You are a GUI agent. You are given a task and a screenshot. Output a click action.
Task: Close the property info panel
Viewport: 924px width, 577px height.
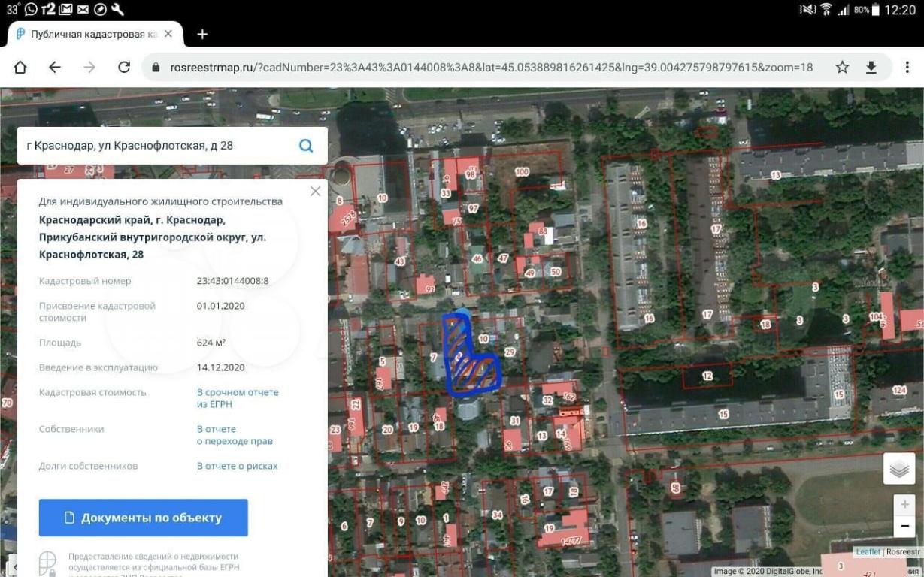(315, 192)
